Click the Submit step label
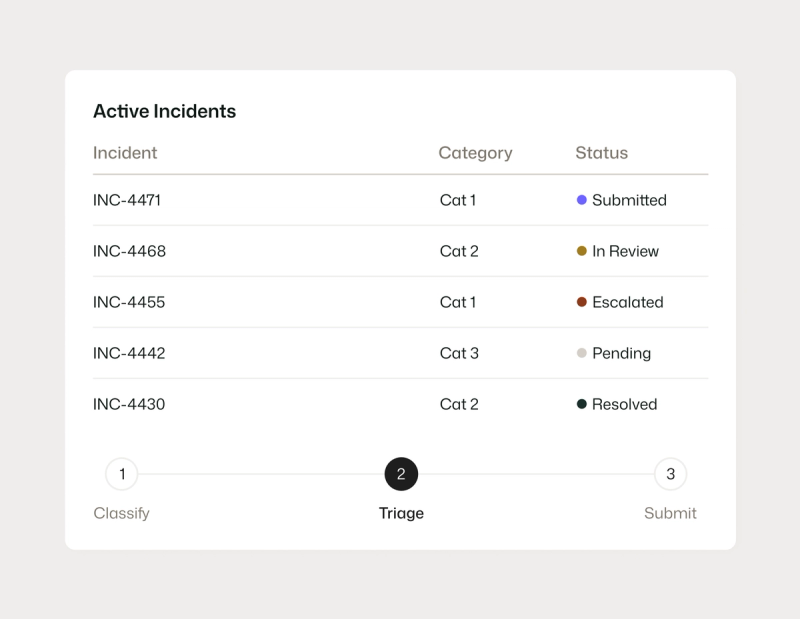Viewport: 800px width, 619px height. [670, 513]
